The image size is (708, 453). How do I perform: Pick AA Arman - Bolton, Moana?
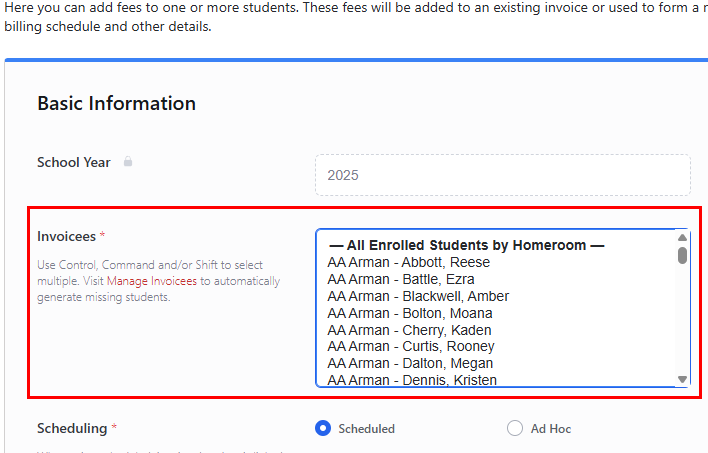[x=409, y=313]
